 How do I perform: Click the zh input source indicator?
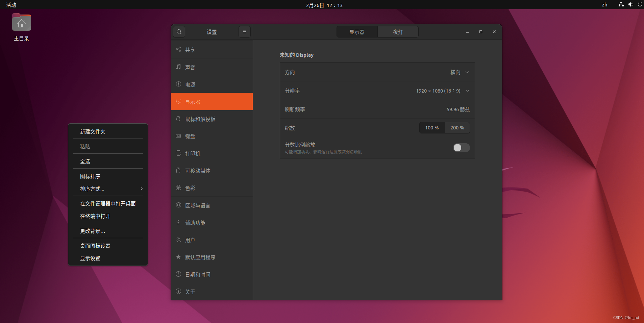point(604,5)
